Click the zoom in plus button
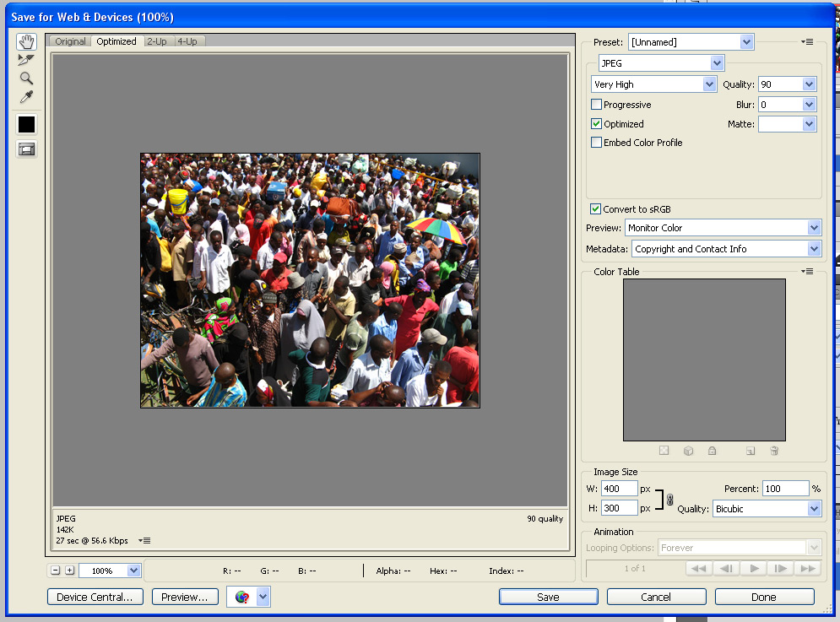The height and width of the screenshot is (622, 840). click(x=69, y=571)
